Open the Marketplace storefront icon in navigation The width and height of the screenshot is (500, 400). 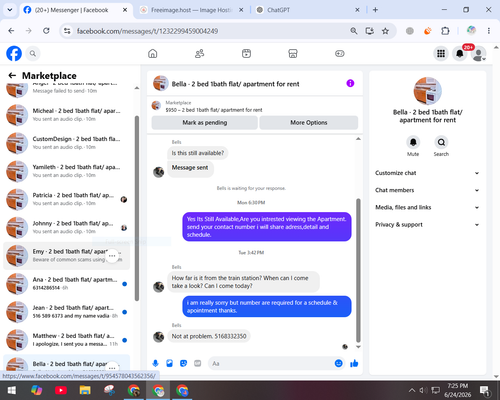tap(293, 53)
